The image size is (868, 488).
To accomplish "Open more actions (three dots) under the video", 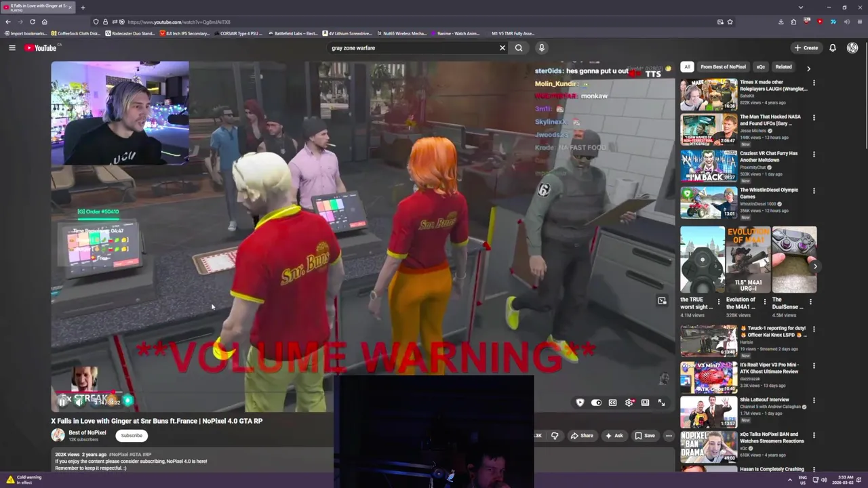I will (669, 436).
